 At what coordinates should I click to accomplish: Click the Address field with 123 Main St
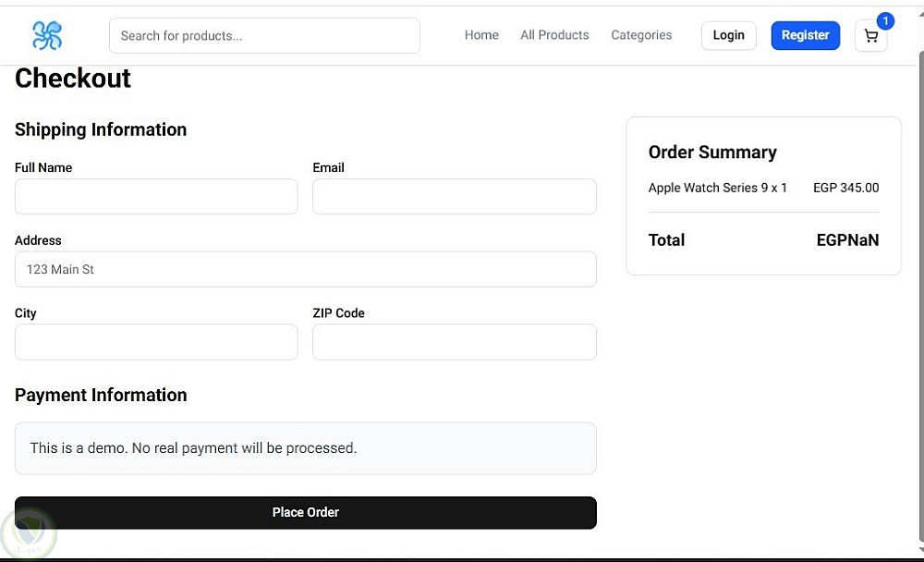(306, 270)
